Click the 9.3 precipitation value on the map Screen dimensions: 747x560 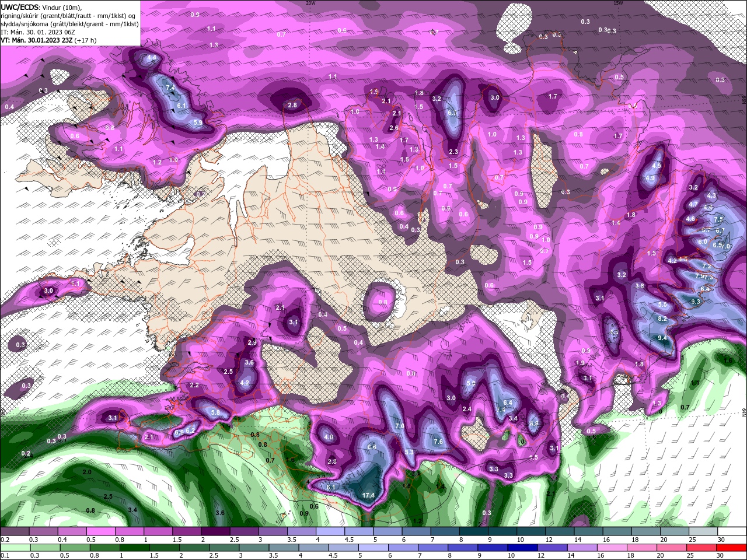(695, 302)
